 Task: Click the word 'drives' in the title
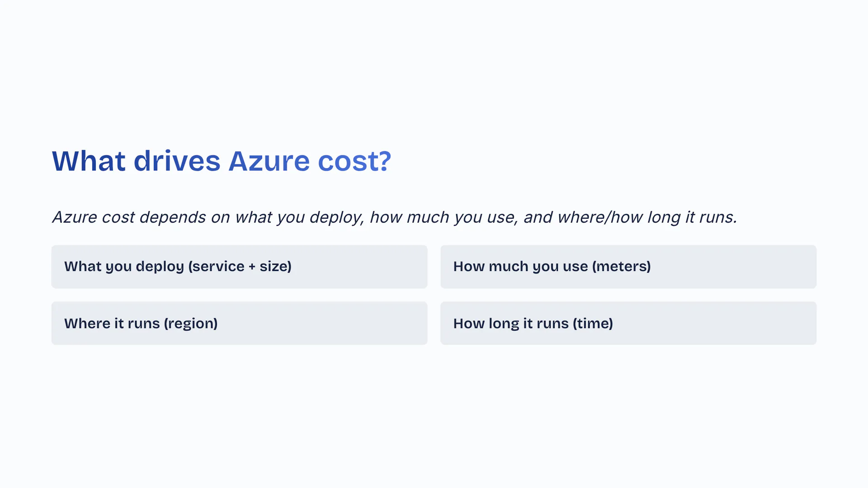click(177, 161)
